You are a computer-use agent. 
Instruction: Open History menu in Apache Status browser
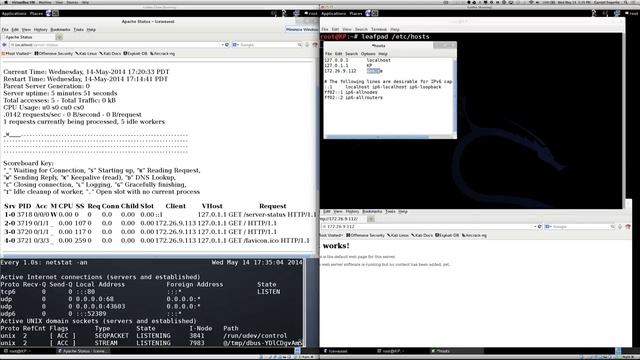[x=40, y=29]
